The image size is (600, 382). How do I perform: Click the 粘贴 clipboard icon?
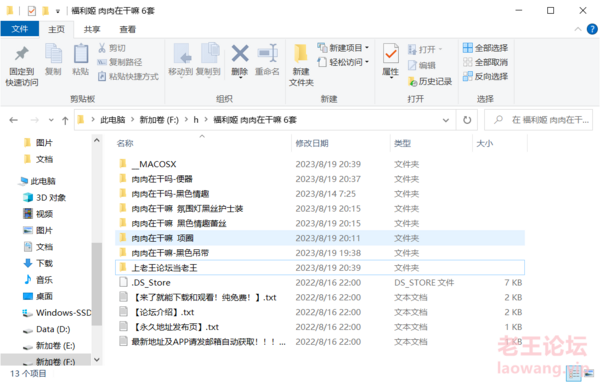[81, 54]
